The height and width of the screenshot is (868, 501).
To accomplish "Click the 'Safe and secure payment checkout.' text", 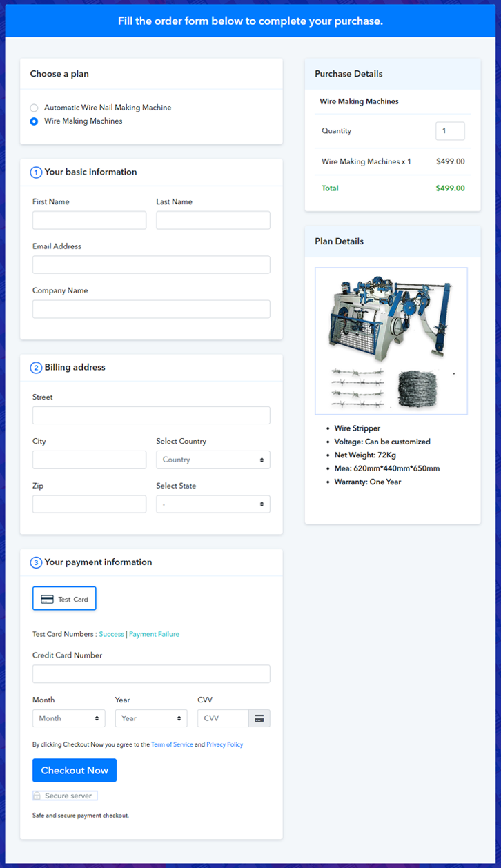I will pos(81,816).
